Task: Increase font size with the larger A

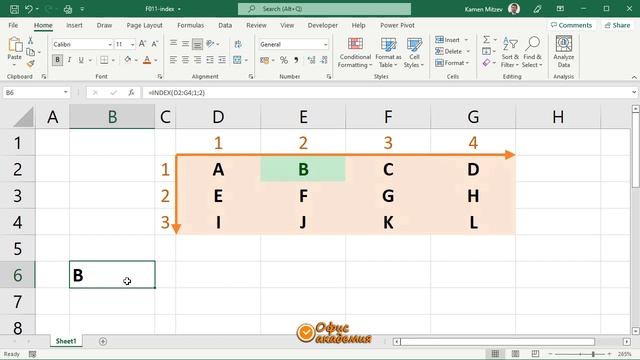Action: click(x=142, y=44)
